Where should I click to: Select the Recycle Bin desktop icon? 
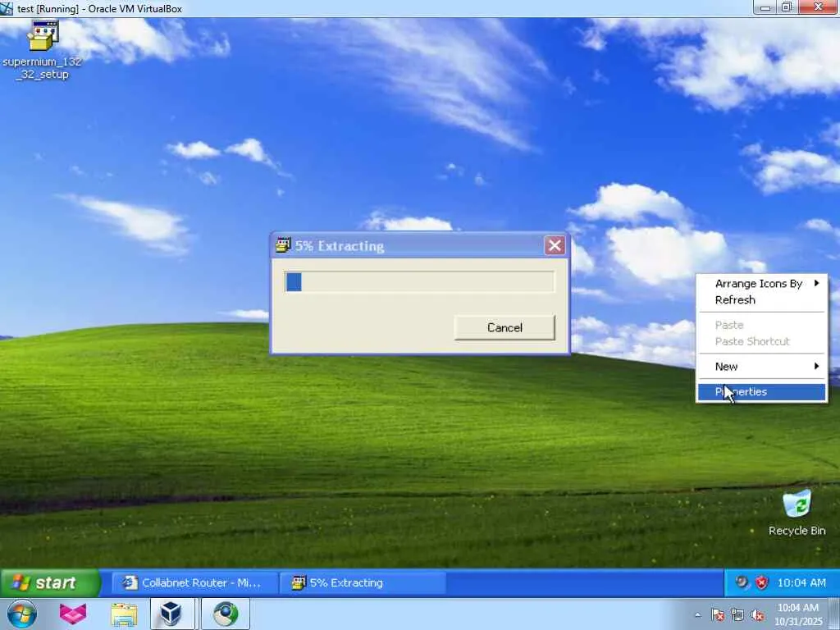click(797, 513)
